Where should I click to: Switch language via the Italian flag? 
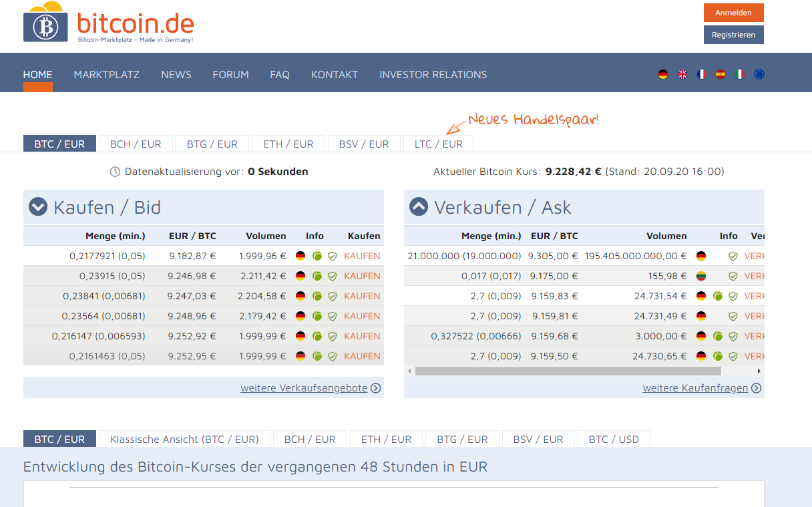click(x=740, y=74)
